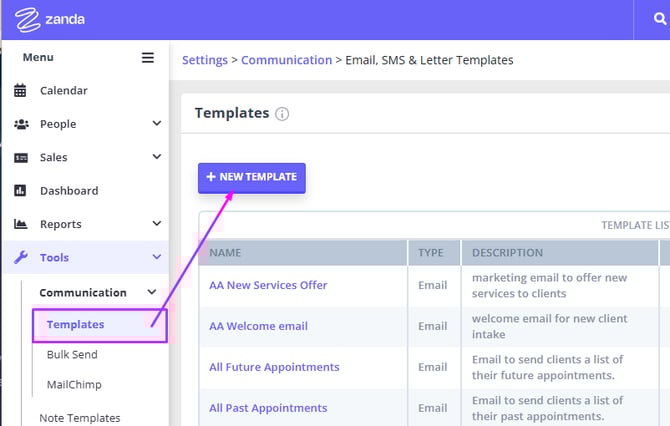
Task: Open AA Welcome email template
Action: pyautogui.click(x=258, y=326)
